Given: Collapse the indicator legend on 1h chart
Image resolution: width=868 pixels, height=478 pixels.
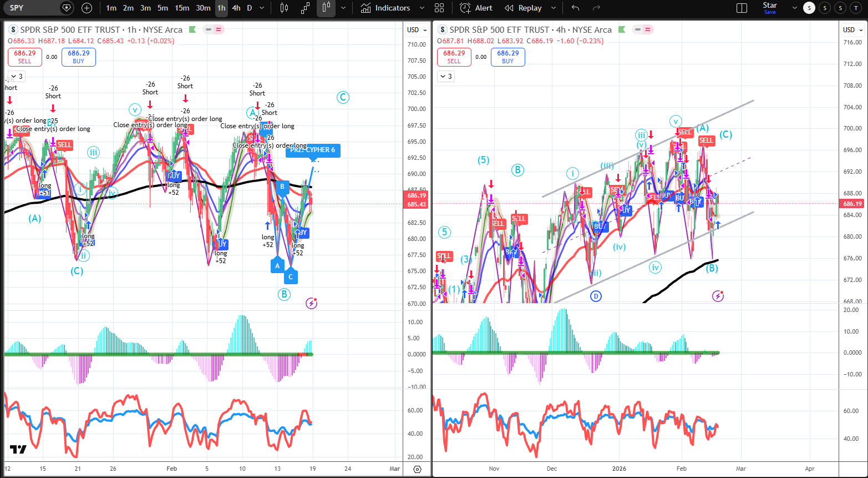Looking at the screenshot, I should coord(17,76).
